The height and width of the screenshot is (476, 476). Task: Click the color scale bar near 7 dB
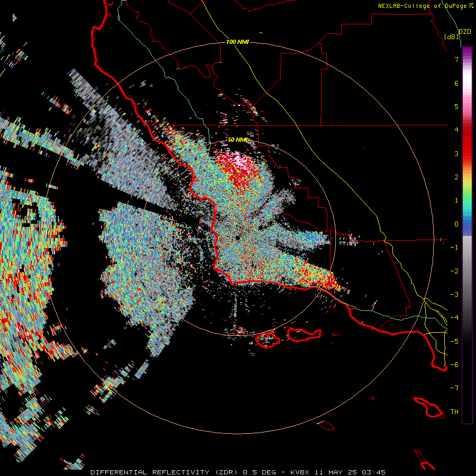pos(467,59)
